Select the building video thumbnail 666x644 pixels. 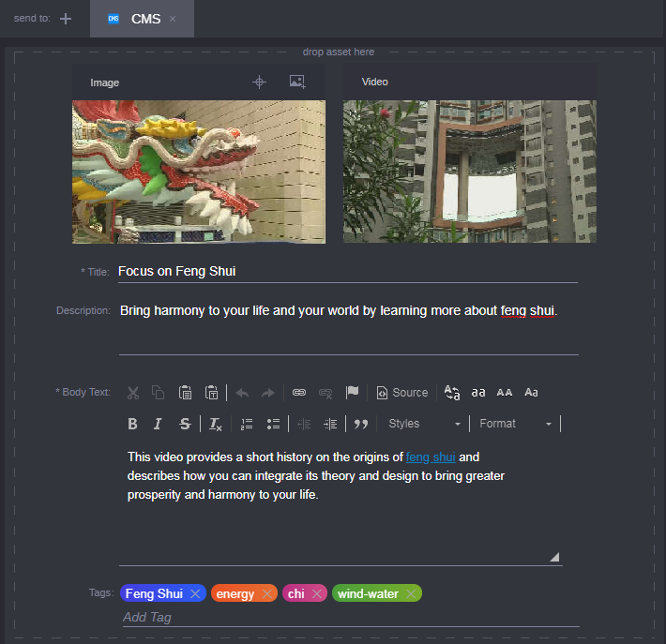click(470, 172)
